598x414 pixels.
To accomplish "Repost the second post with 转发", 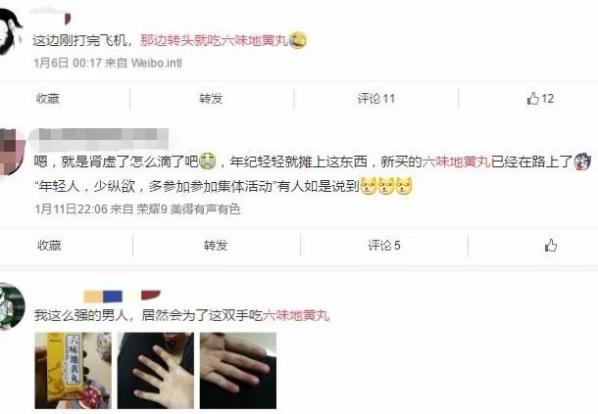I will pos(215,246).
